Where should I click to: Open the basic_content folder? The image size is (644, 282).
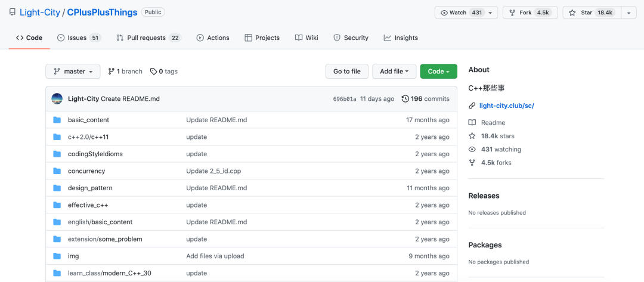[x=88, y=120]
